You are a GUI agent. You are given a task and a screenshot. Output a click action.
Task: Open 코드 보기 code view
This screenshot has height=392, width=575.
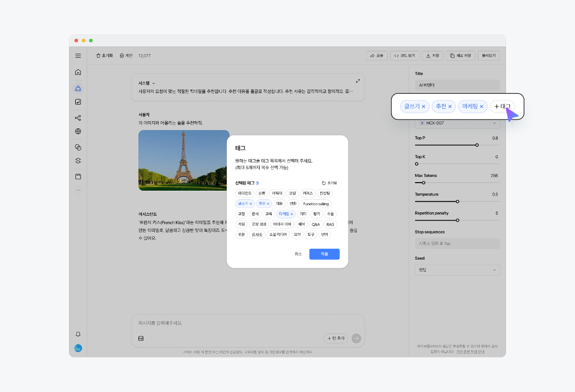pyautogui.click(x=405, y=56)
